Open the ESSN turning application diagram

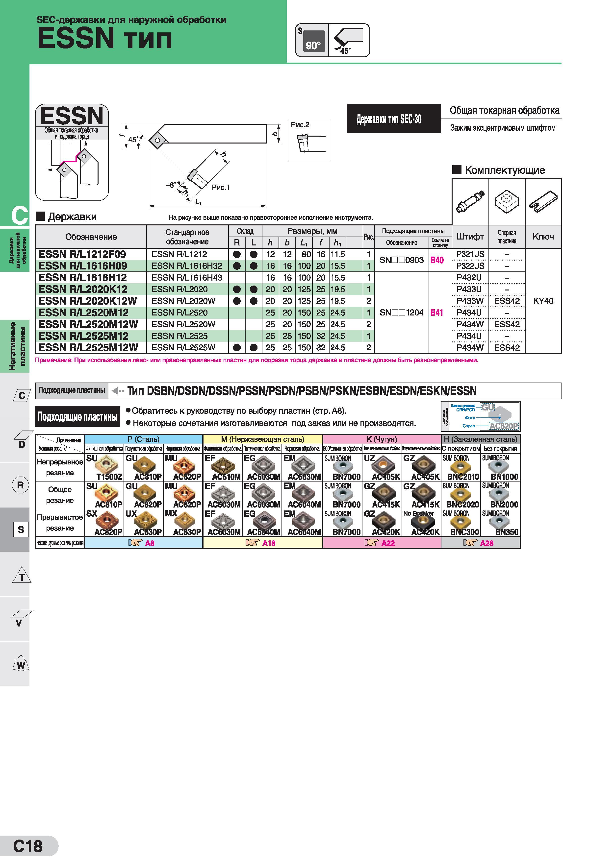pyautogui.click(x=72, y=152)
